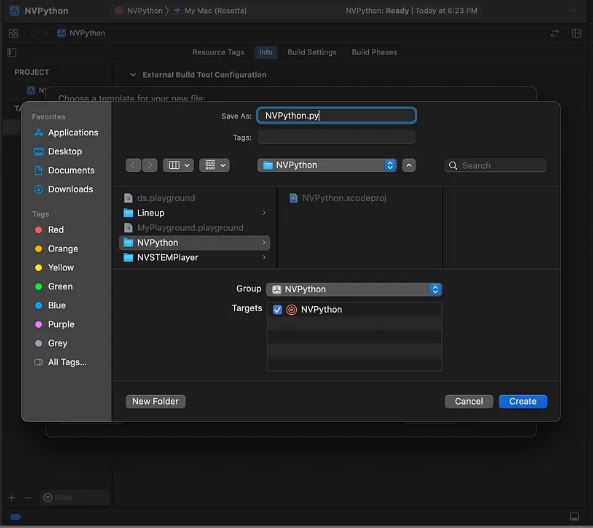
Task: Click the NVPython target bullseye icon
Action: [x=292, y=310]
